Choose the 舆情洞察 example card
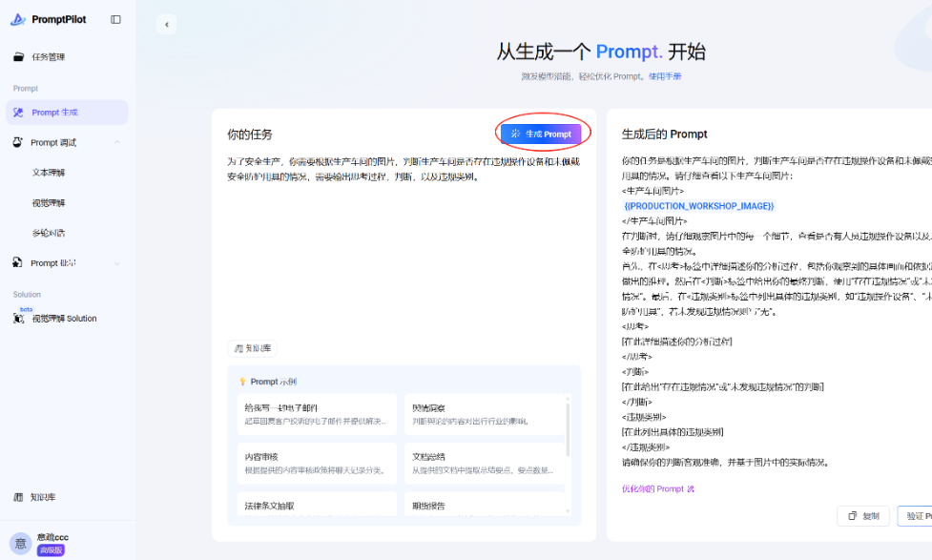The width and height of the screenshot is (932, 560). (484, 414)
